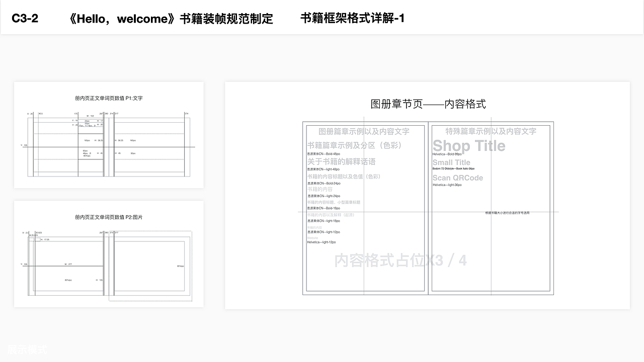Click the note "根据书籍大小进行合适的字号选用"
The width and height of the screenshot is (644, 362).
click(507, 213)
